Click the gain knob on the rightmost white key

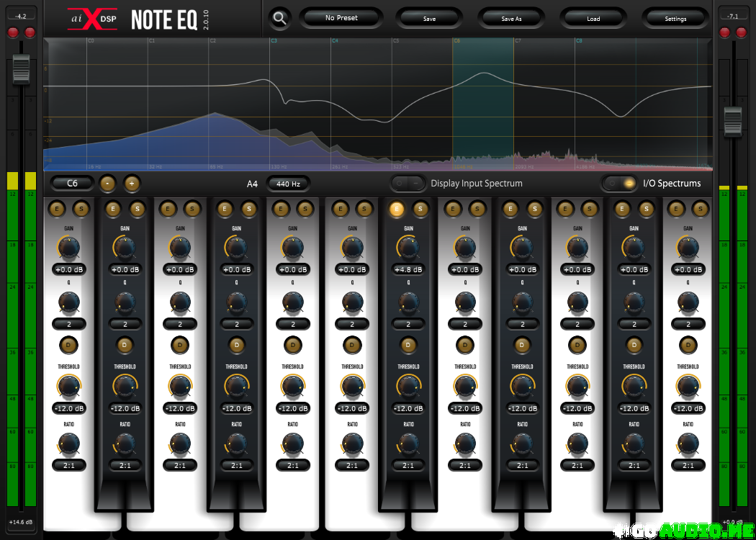point(688,248)
